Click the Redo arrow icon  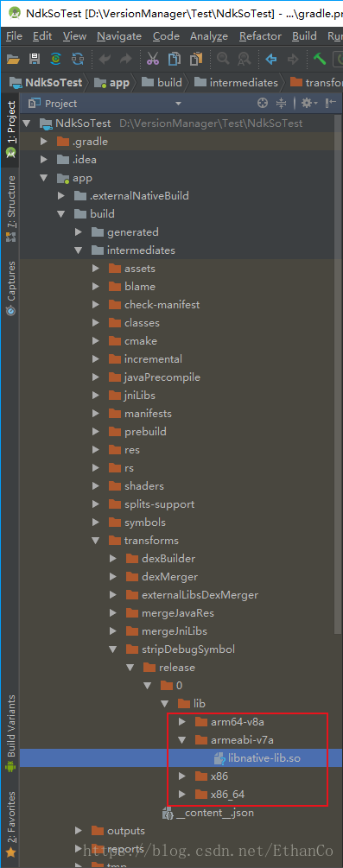[x=125, y=59]
